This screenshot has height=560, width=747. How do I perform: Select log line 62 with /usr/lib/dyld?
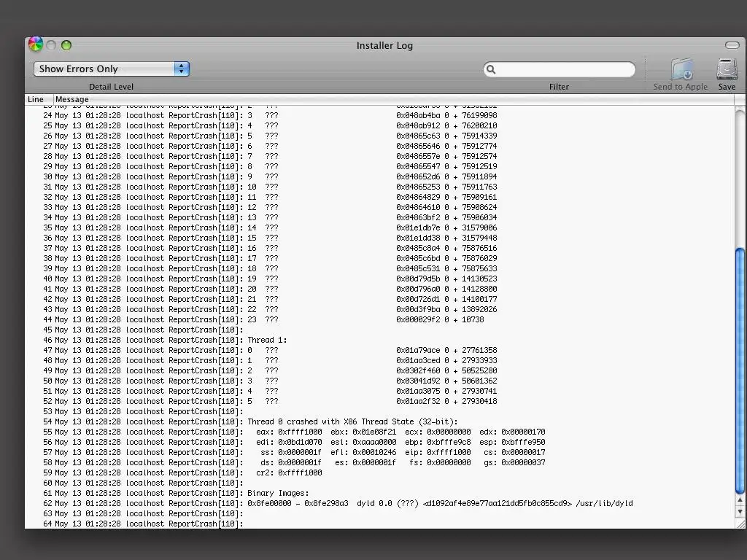tap(379, 503)
